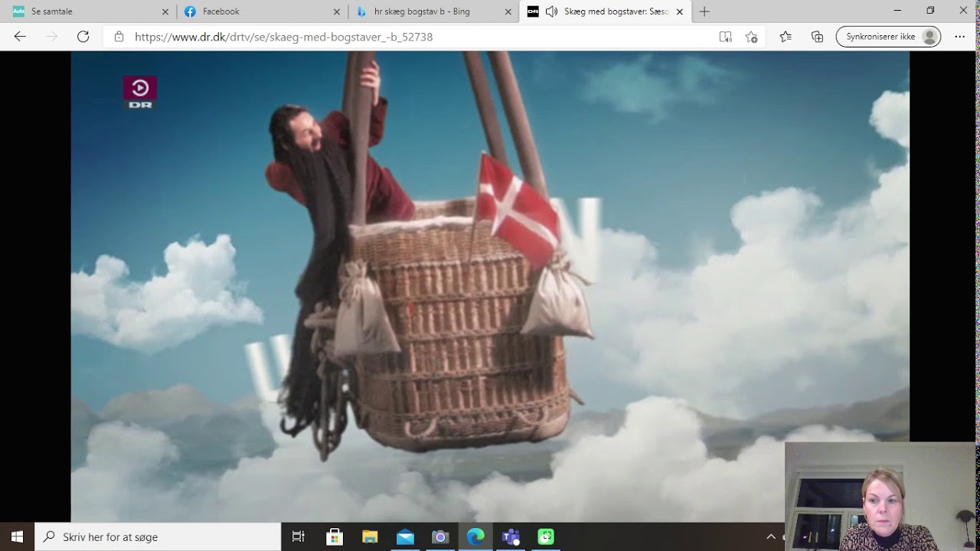Select Microsoft Edge on the taskbar

tap(475, 536)
